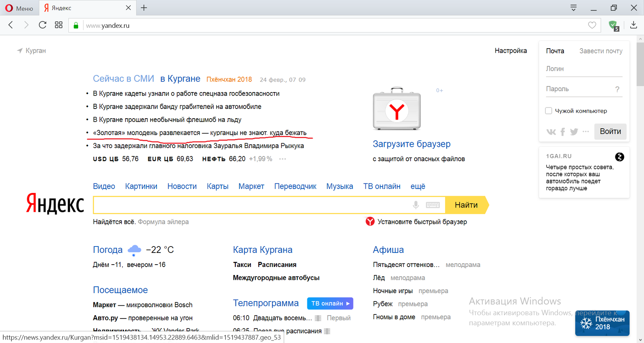Go forward with browser forward arrow
Viewport: 644px width, 343px height.
26,25
